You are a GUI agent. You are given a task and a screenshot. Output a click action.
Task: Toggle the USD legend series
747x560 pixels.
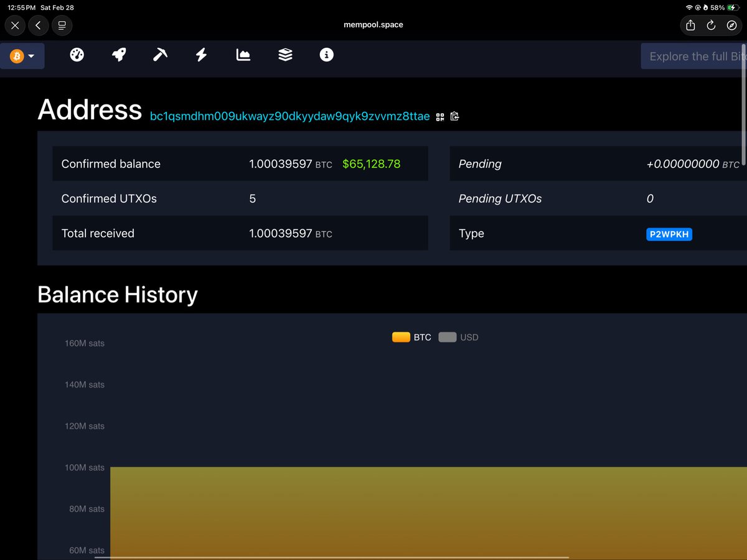458,337
